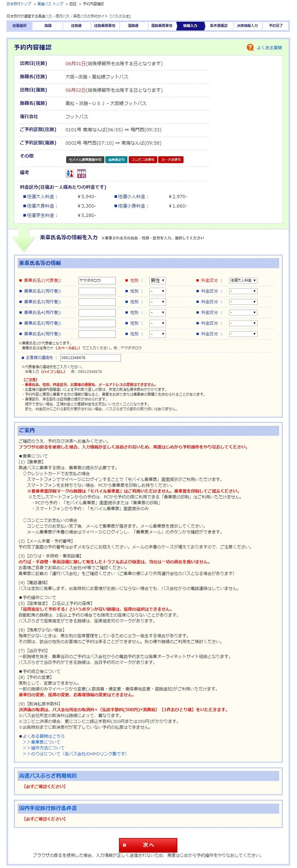Screen dimensions: 297x868
Task: Click the red コンビニ決済可 badge
Action: click(x=143, y=160)
